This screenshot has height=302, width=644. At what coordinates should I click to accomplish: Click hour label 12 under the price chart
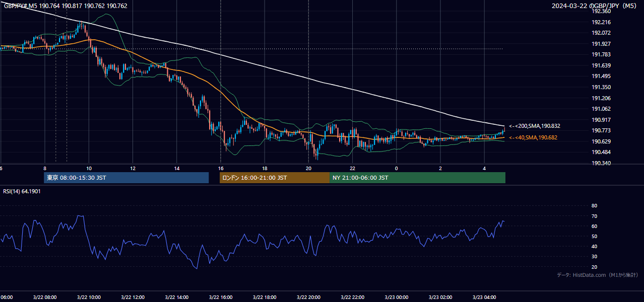tap(133, 168)
